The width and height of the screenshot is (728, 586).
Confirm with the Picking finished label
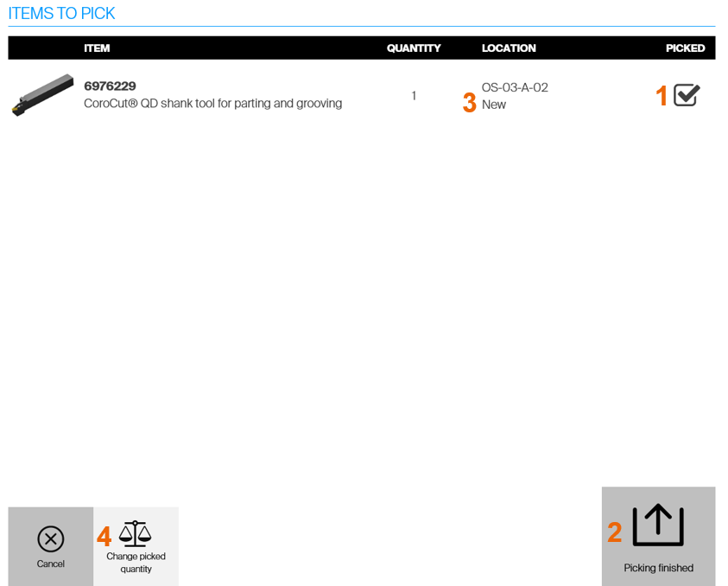(658, 568)
